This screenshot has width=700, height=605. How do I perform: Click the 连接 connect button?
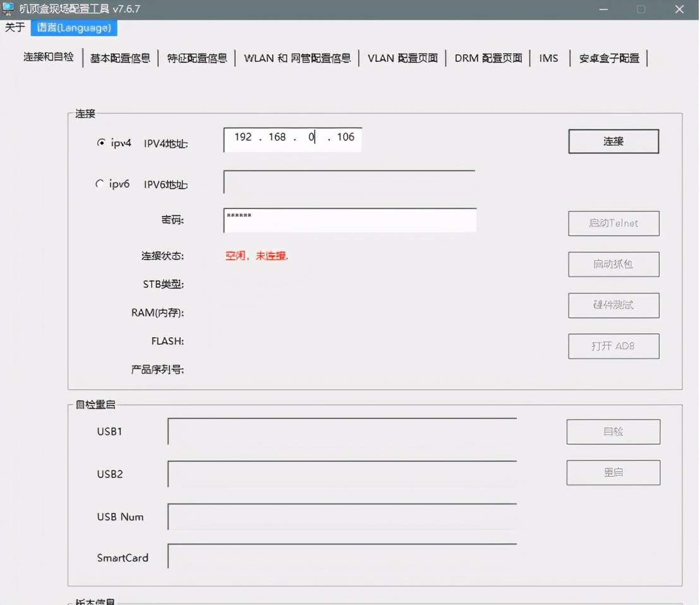tap(613, 141)
